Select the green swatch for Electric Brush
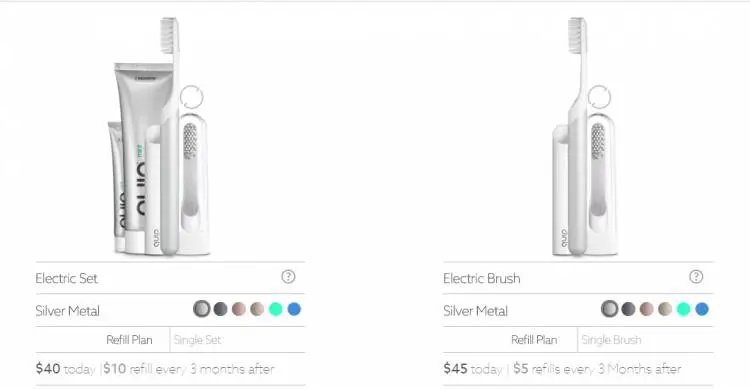This screenshot has height=389, width=750. pos(684,309)
